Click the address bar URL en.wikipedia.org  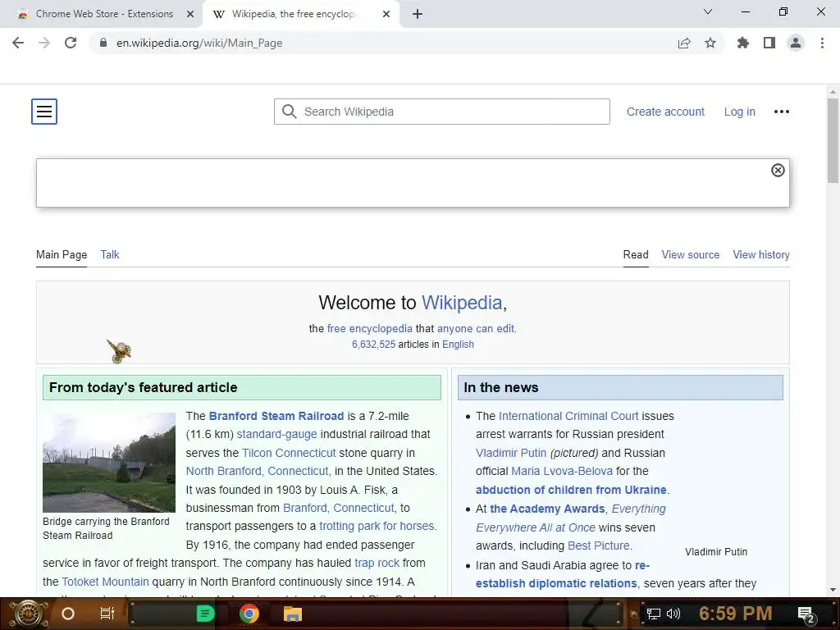pyautogui.click(x=199, y=43)
